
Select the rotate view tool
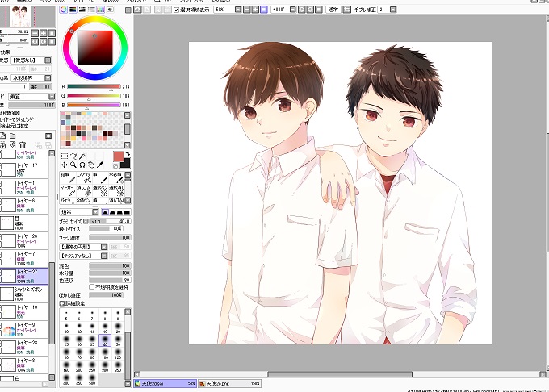coord(82,165)
